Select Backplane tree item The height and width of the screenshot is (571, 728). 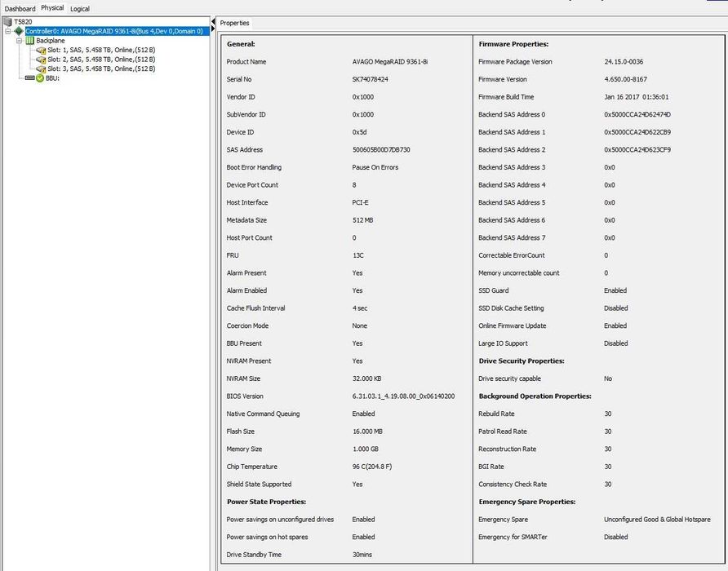51,41
